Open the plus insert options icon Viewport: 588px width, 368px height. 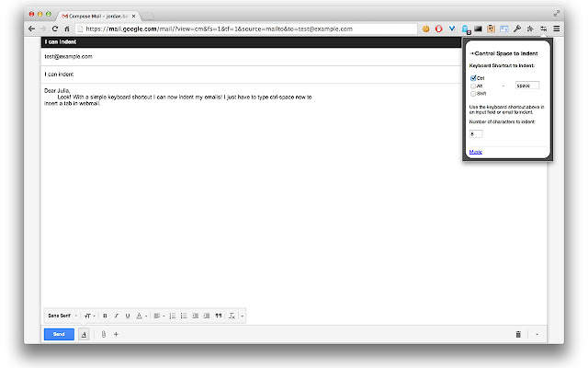pyautogui.click(x=116, y=334)
